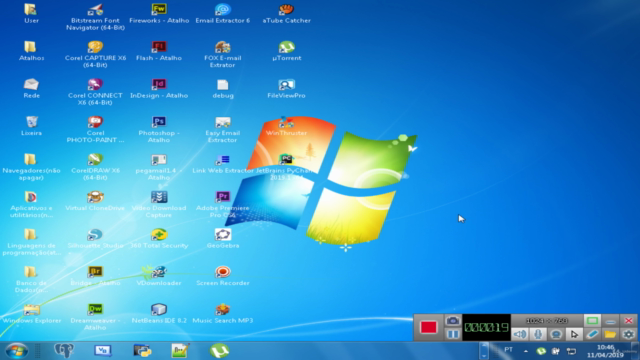Pause the screen recording

click(453, 334)
